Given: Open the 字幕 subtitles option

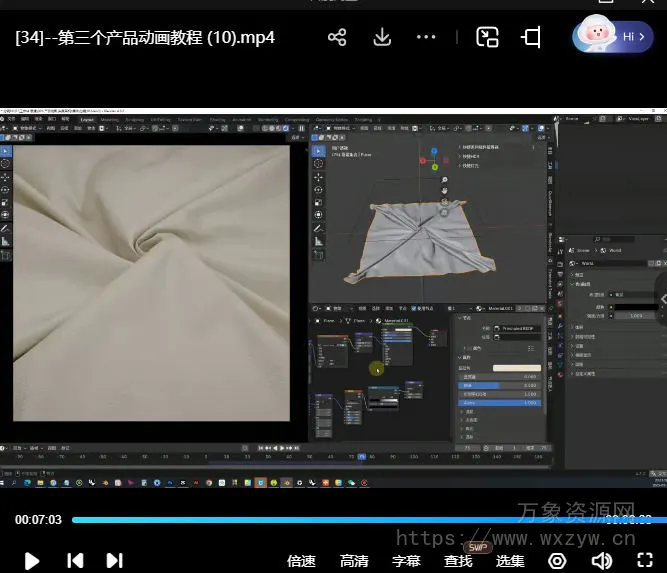Looking at the screenshot, I should 406,561.
